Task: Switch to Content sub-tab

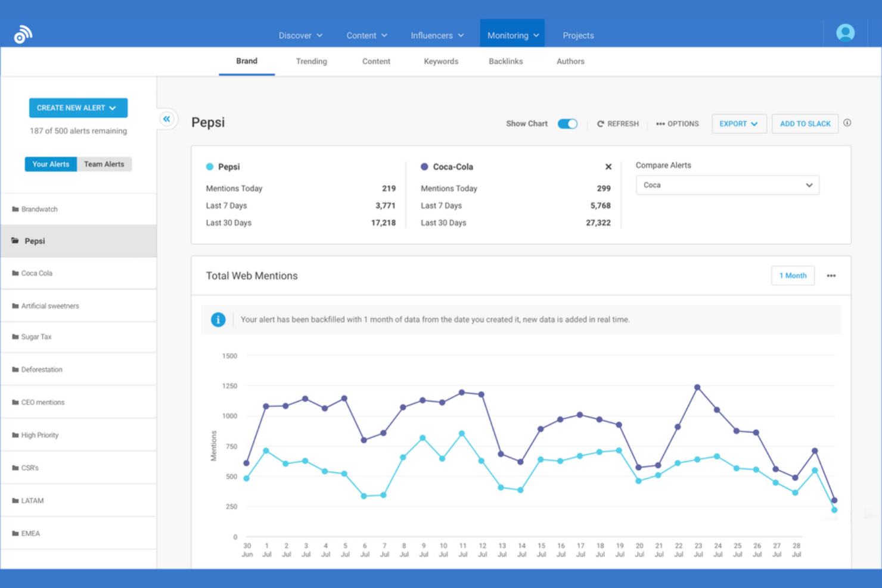Action: pos(376,61)
